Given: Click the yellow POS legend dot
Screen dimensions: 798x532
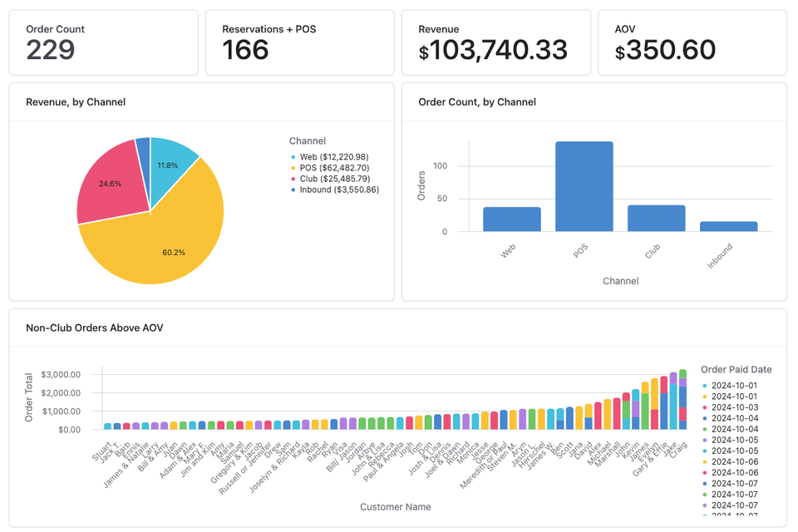Looking at the screenshot, I should 292,169.
